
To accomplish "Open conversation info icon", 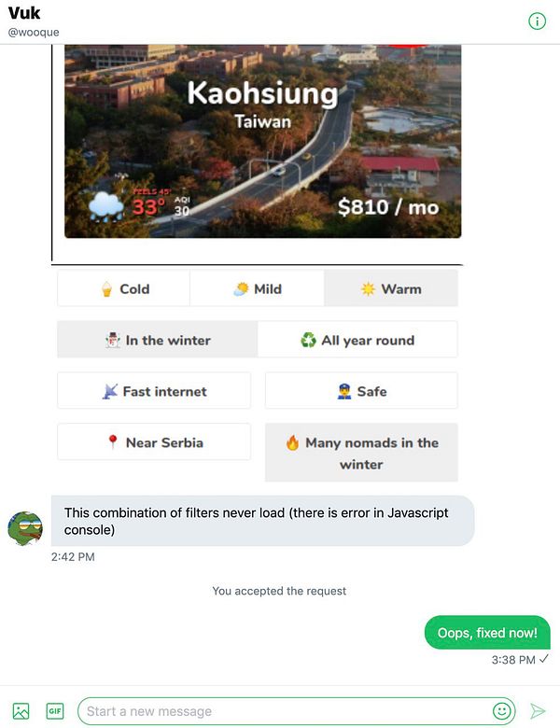I will 537,21.
